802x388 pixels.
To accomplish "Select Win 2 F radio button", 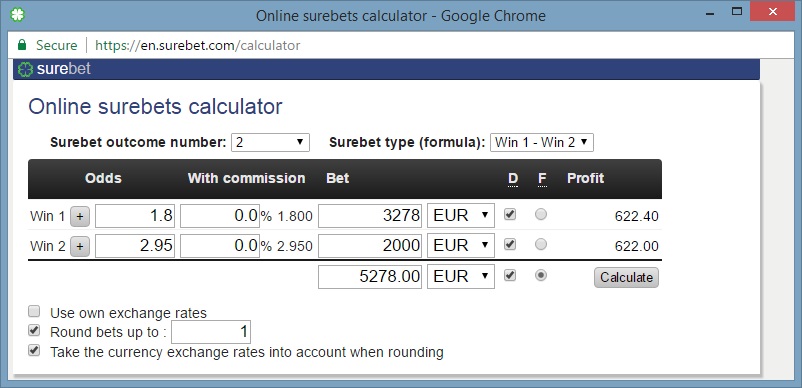I will pyautogui.click(x=541, y=244).
